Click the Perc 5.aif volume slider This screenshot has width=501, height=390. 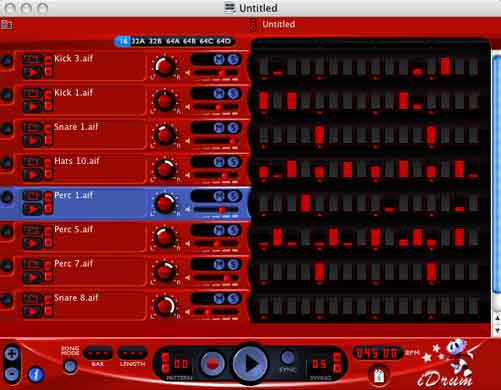[216, 244]
